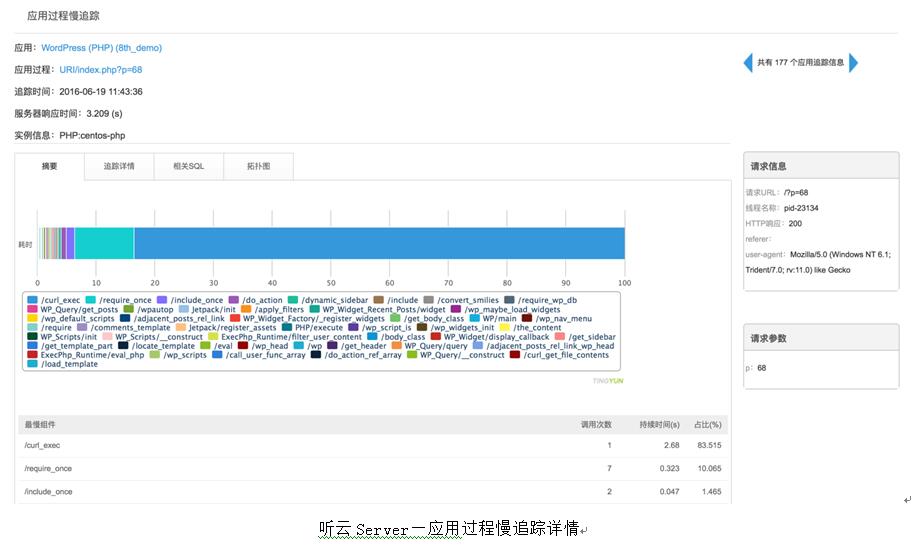Click legend label Jetpack/register_assets

point(232,327)
